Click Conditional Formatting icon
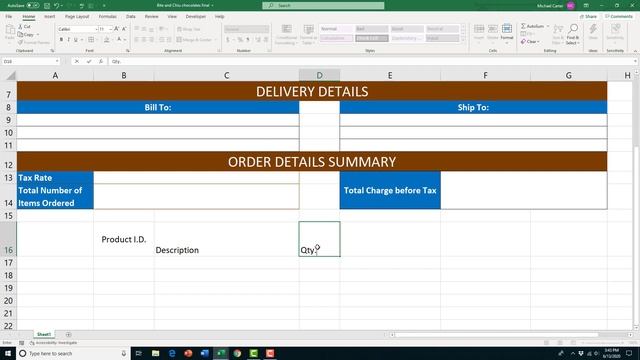 pos(287,29)
